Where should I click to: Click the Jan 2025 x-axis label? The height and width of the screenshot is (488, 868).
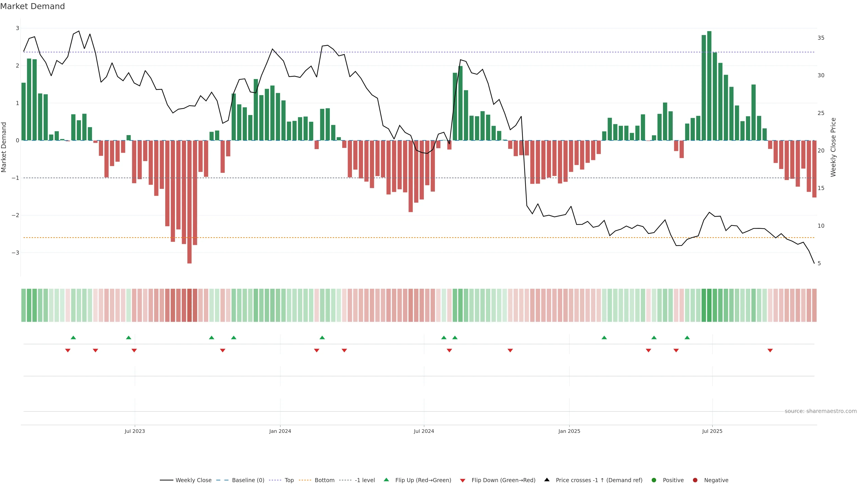pos(569,431)
